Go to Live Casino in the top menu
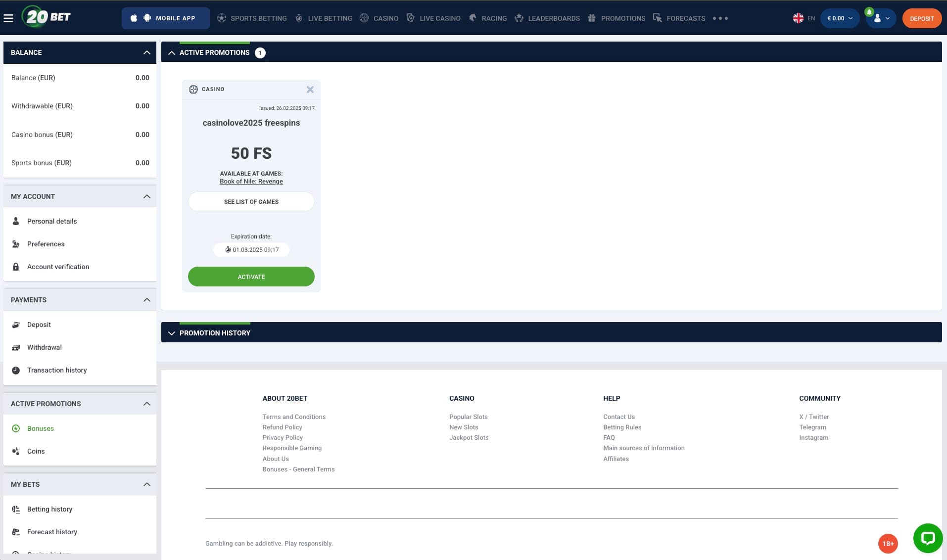The height and width of the screenshot is (560, 947). click(x=439, y=18)
